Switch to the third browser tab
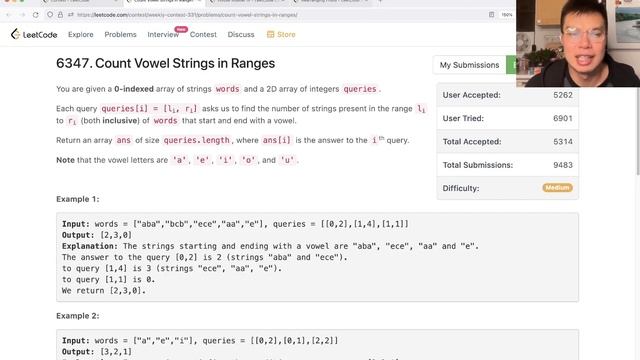 tap(248, 2)
